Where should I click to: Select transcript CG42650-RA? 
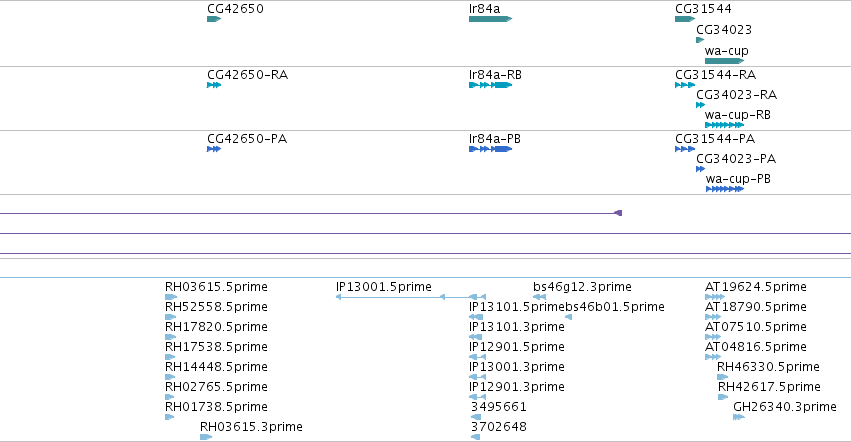tap(247, 74)
